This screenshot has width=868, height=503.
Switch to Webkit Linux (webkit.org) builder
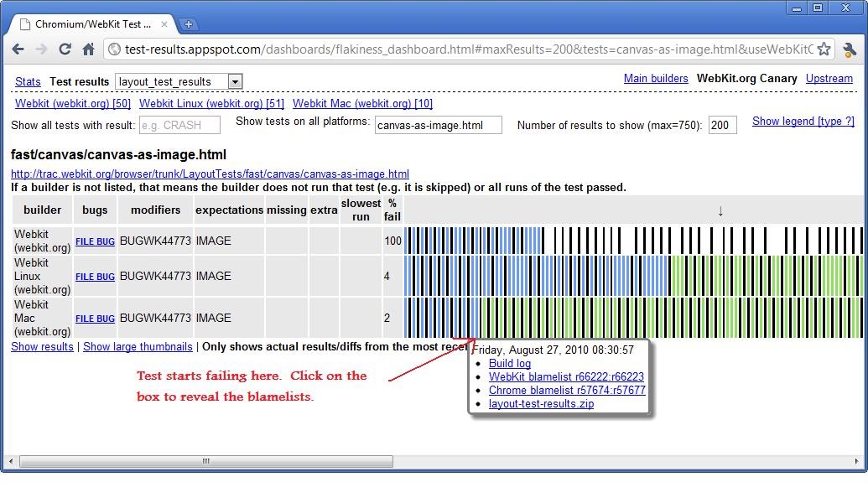coord(211,104)
